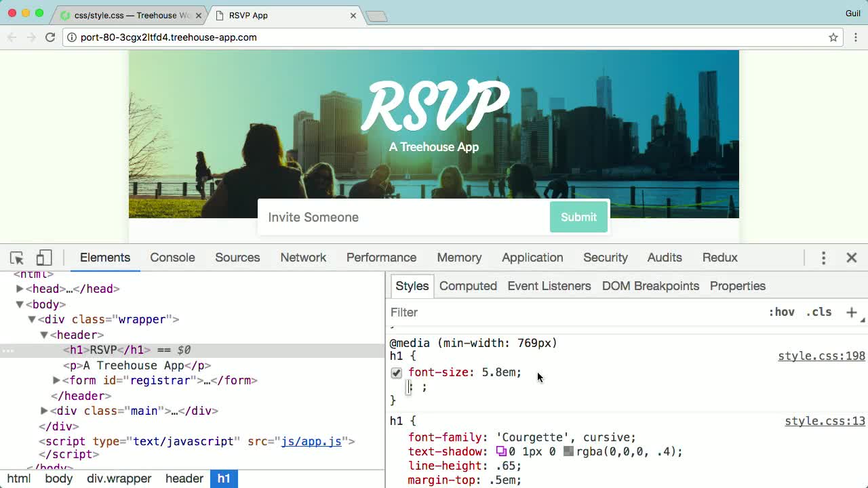Click the Submit button on the RSVP page
Viewport: 868px width, 488px height.
coord(578,217)
